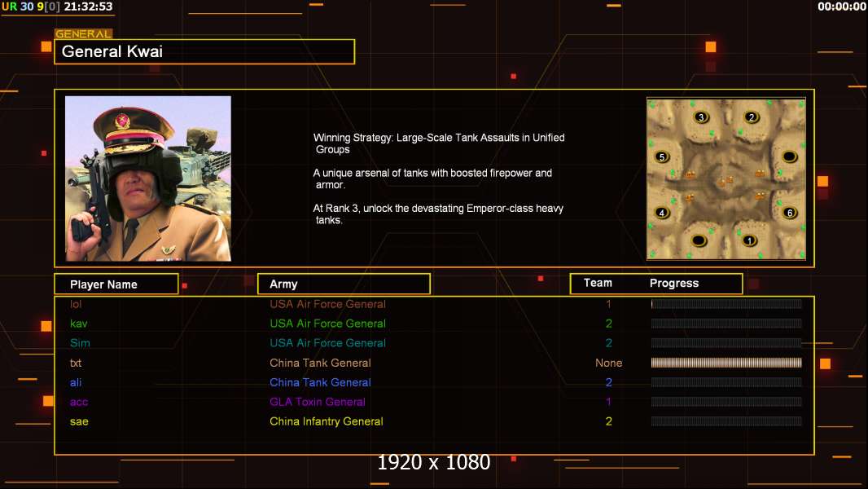This screenshot has height=489, width=868.
Task: Click Sim's USA Air Force General army
Action: point(327,343)
